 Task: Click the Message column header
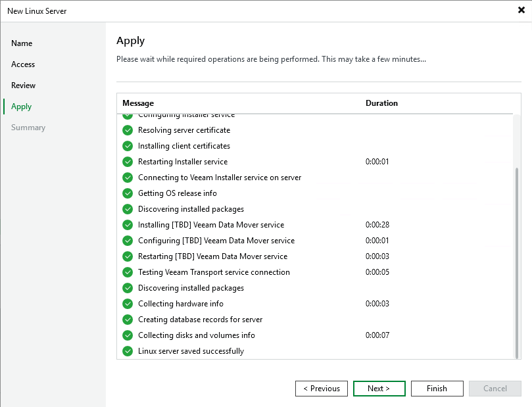click(x=138, y=103)
